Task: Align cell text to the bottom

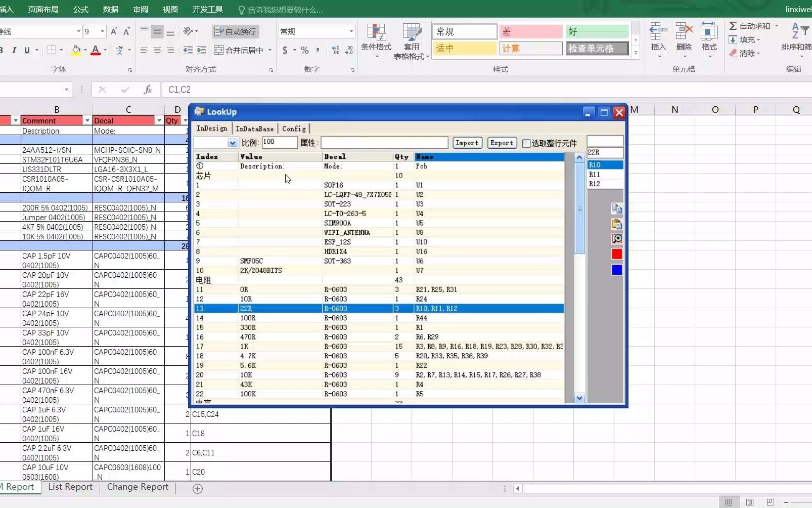Action: tap(170, 31)
